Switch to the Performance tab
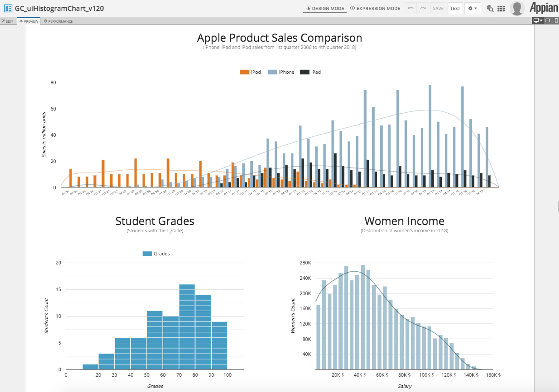Viewport: 559px width, 392px height. (x=58, y=21)
